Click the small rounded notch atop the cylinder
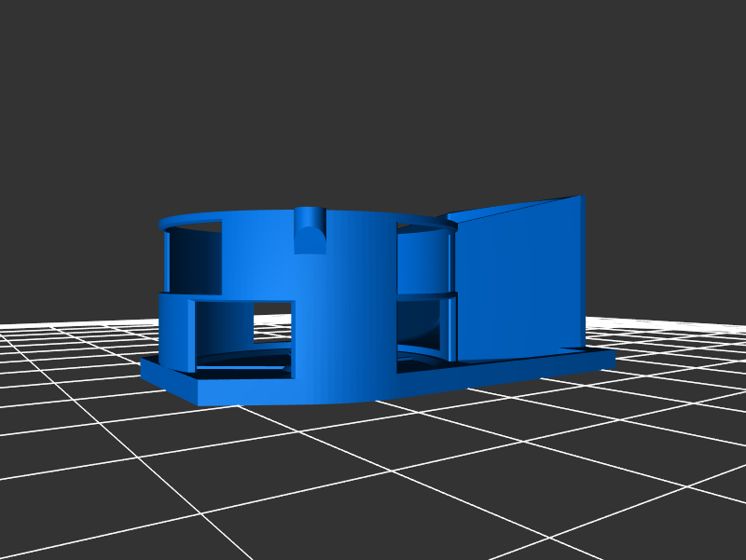 (x=310, y=230)
